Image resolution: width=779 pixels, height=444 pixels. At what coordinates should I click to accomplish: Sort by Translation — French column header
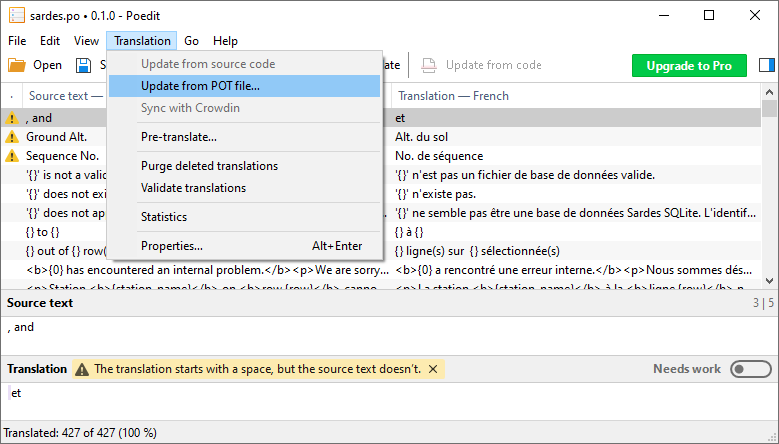tap(453, 96)
